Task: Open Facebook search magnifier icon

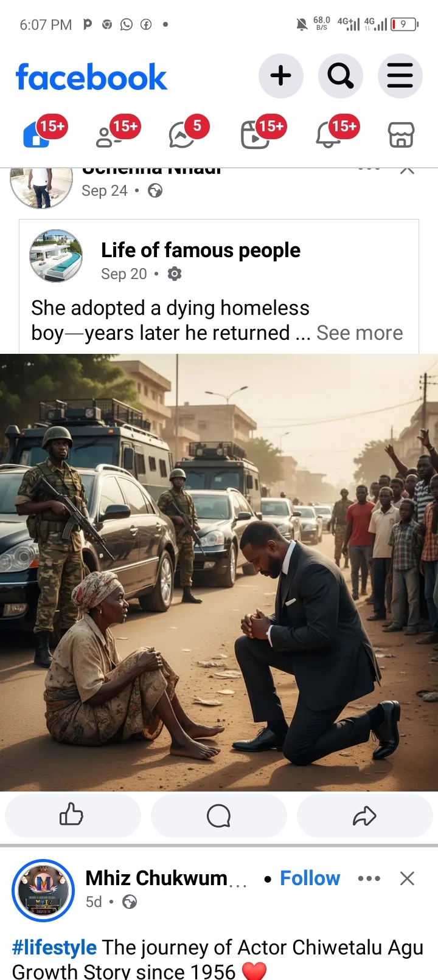Action: click(x=340, y=76)
